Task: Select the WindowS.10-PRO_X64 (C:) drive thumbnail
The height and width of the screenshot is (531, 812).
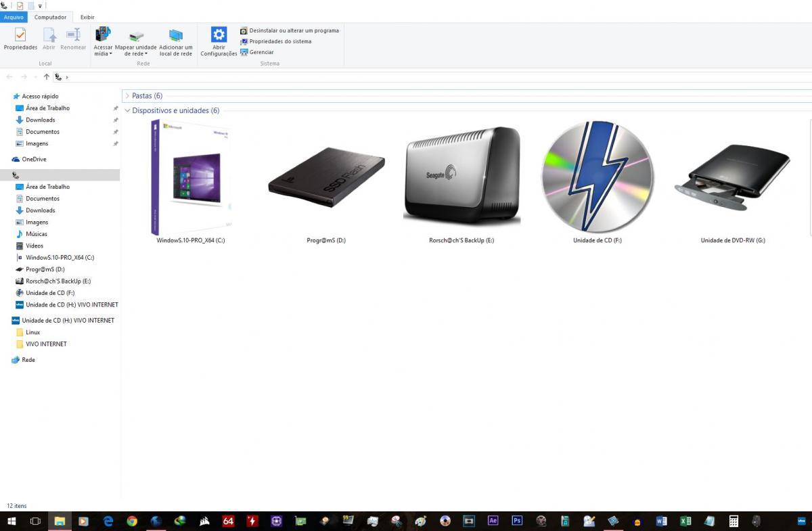Action: [191, 182]
